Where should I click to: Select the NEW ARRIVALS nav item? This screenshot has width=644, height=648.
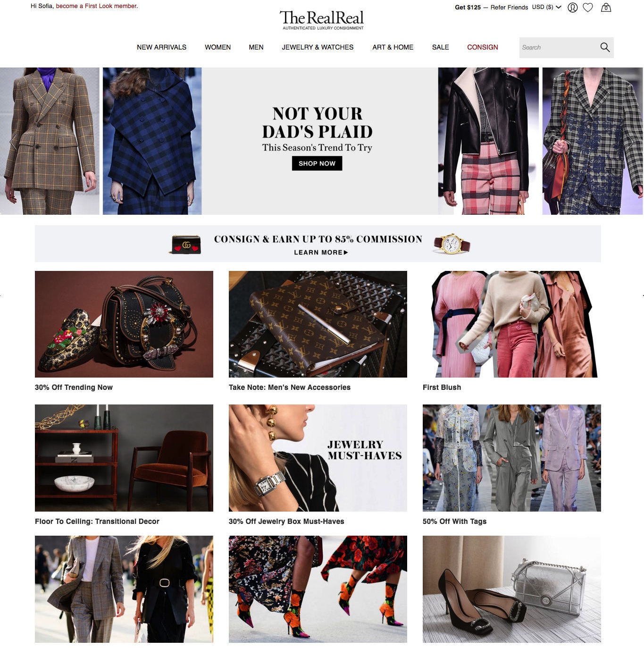pos(161,47)
